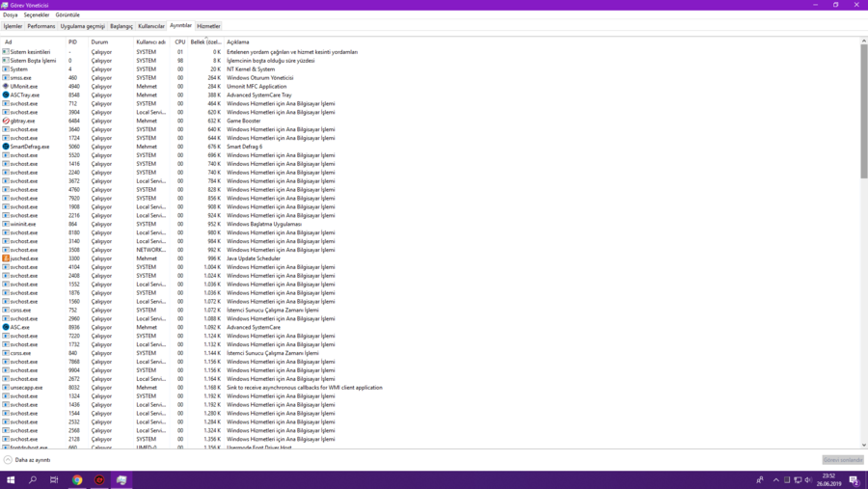Show hidden system tray icons
This screenshot has width=868, height=489.
[775, 480]
